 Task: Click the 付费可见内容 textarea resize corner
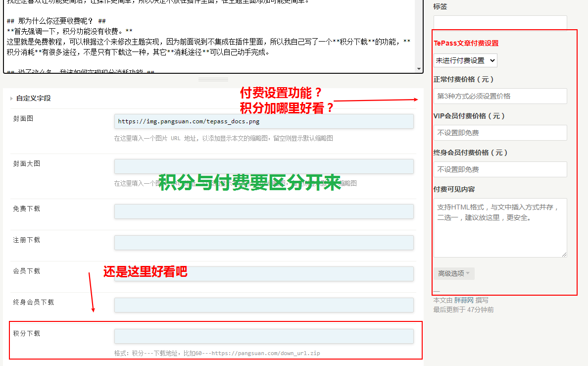564,255
